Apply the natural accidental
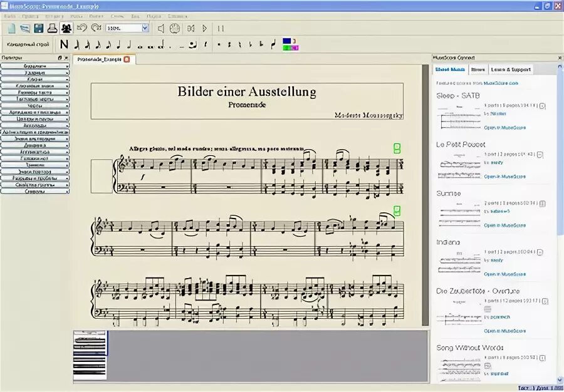The image size is (564, 392). (x=240, y=45)
